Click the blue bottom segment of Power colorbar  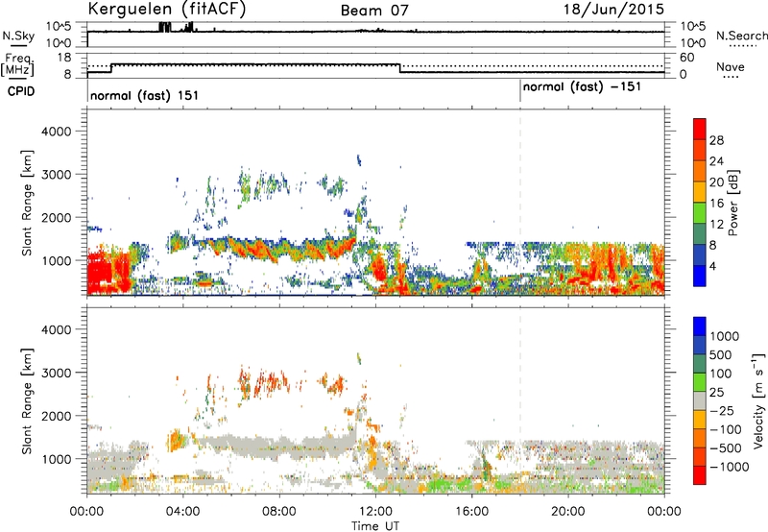[700, 276]
